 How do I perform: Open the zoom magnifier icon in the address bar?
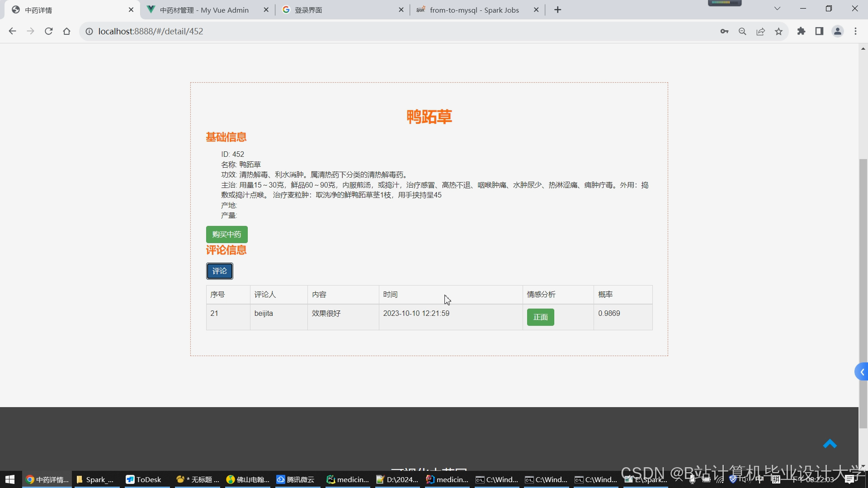pos(742,31)
